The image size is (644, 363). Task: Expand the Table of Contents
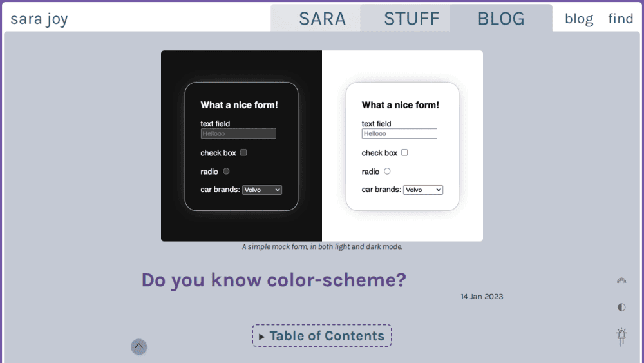click(322, 336)
